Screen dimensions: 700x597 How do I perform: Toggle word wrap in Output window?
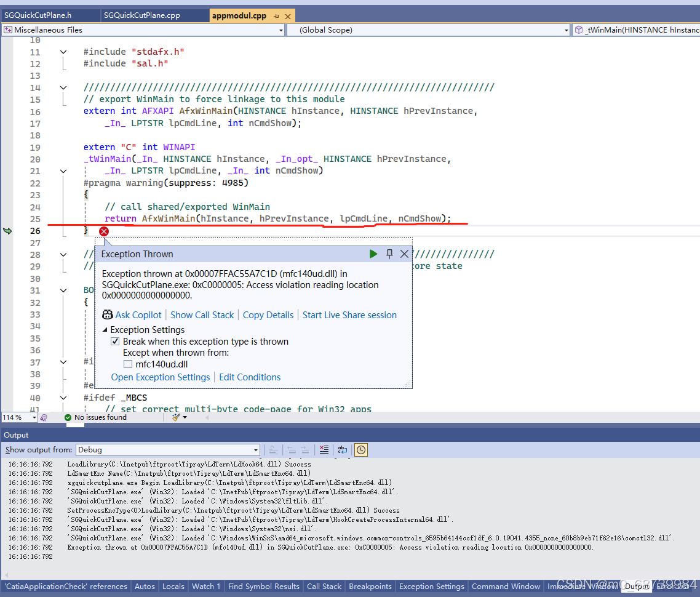[x=342, y=450]
